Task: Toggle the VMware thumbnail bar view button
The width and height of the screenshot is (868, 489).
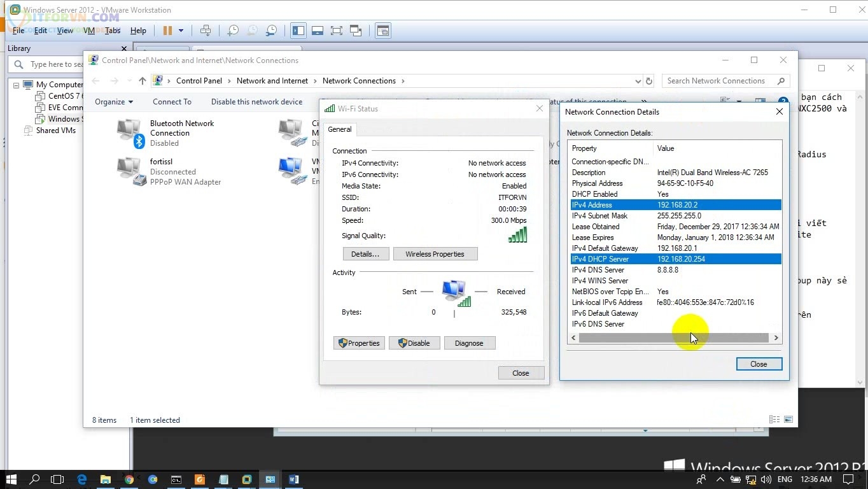Action: tap(318, 31)
